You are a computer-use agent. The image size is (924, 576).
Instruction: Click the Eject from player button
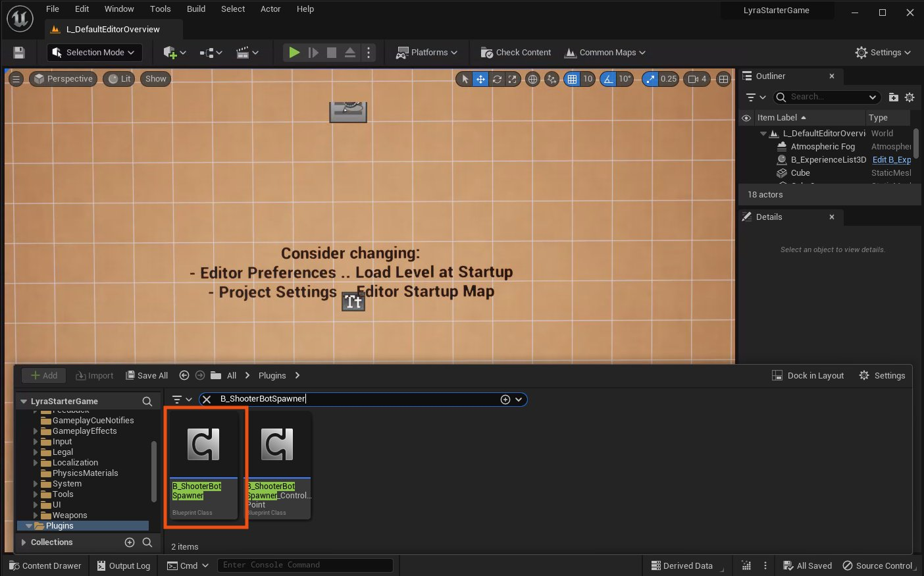click(x=350, y=53)
